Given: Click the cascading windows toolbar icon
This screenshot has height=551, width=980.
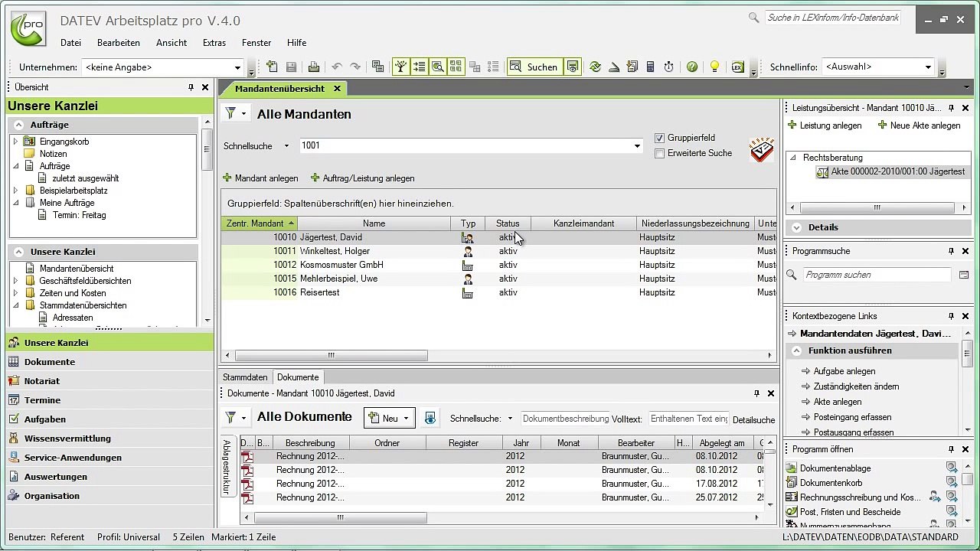Looking at the screenshot, I should point(377,67).
